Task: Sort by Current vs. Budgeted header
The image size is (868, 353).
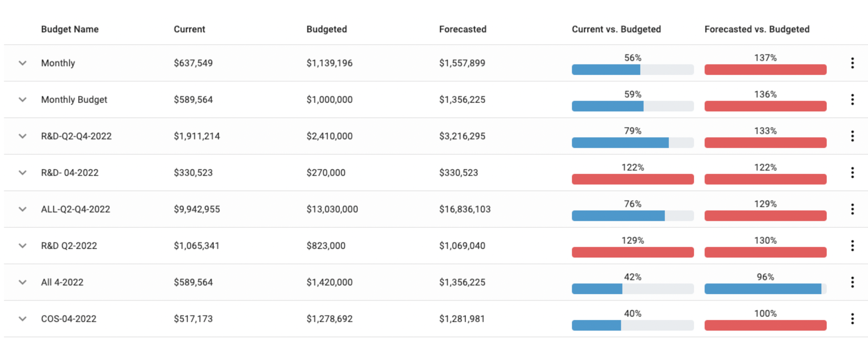Action: point(616,29)
